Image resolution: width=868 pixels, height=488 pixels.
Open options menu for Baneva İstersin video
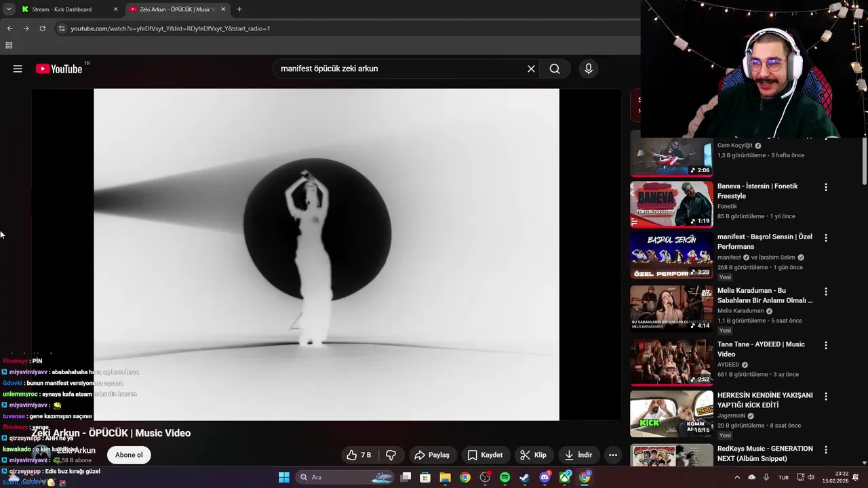tap(825, 187)
